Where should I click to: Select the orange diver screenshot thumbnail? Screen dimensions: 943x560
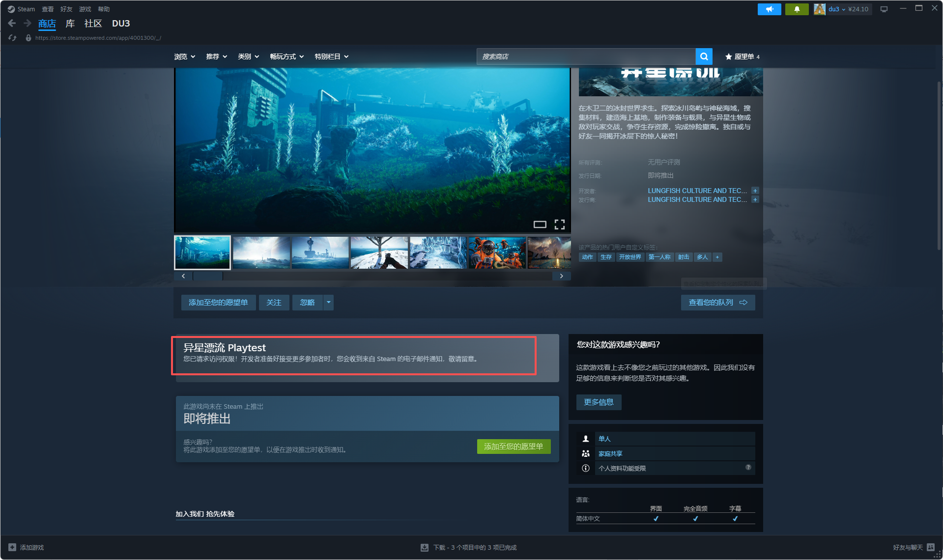coord(497,252)
